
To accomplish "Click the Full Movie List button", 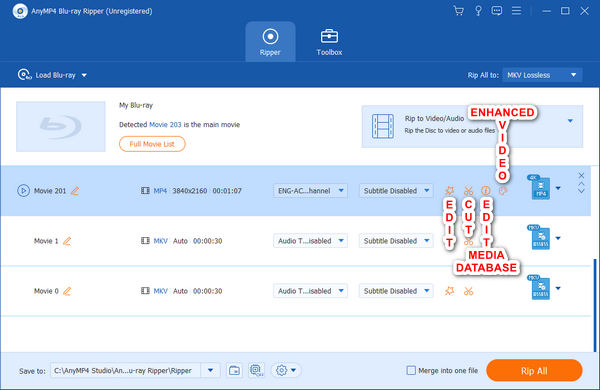I will pyautogui.click(x=152, y=144).
